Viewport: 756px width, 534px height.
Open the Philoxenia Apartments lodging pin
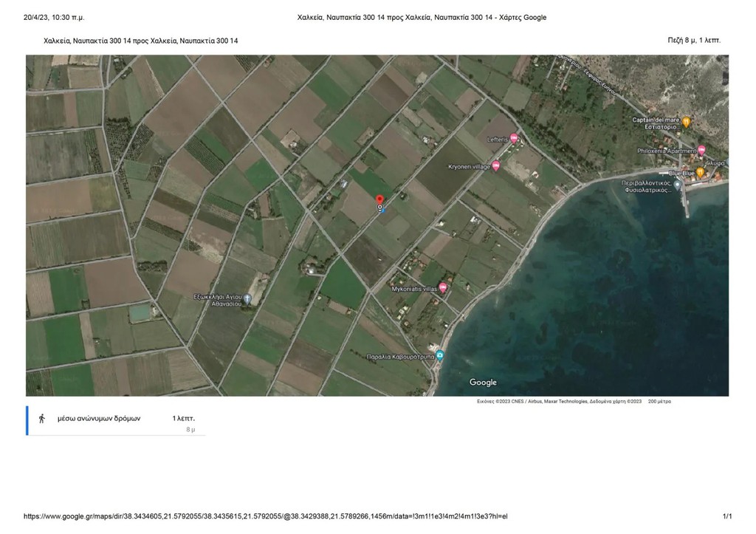pyautogui.click(x=701, y=151)
